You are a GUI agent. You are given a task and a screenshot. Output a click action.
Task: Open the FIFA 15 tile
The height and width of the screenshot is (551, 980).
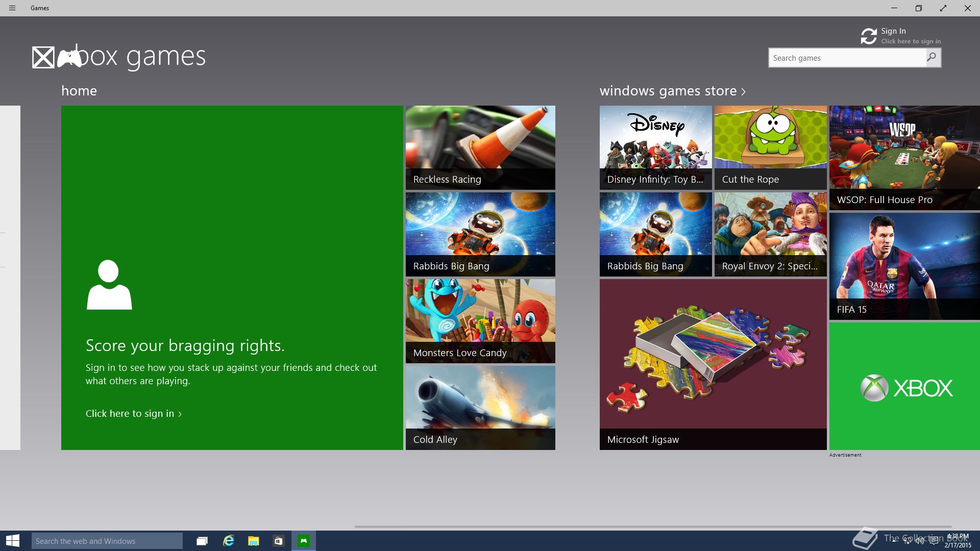(x=904, y=266)
